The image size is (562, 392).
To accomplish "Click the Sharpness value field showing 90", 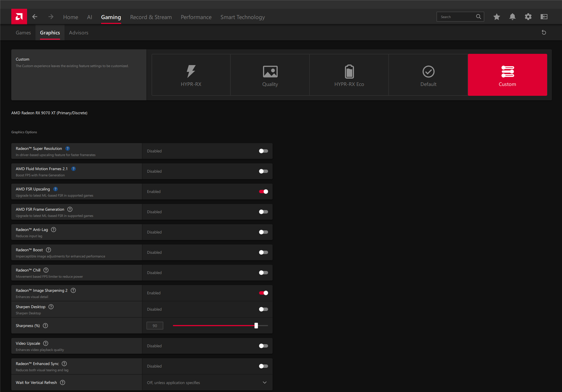I will click(155, 326).
